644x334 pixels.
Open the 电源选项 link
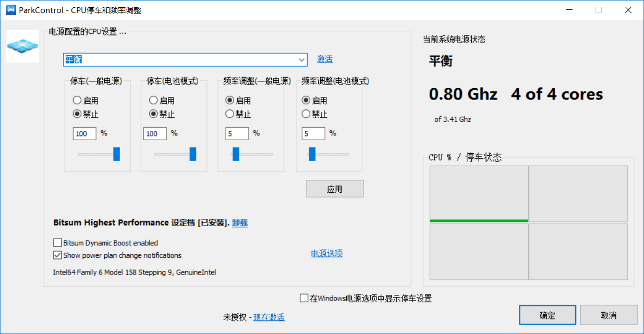tap(327, 254)
